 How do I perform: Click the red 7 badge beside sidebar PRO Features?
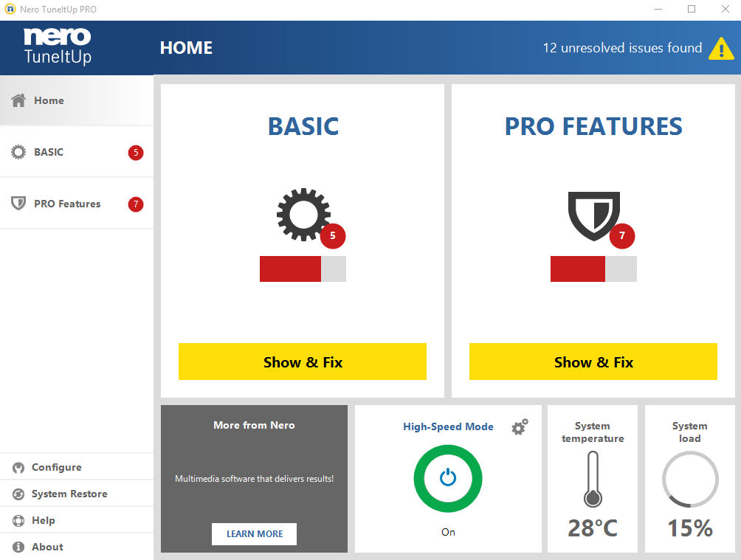[x=136, y=204]
